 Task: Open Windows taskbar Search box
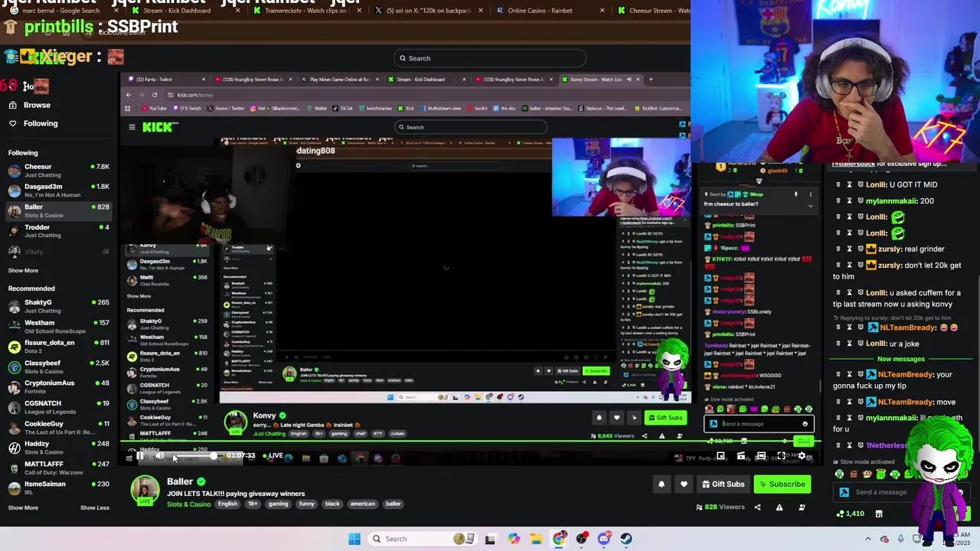coord(421,539)
